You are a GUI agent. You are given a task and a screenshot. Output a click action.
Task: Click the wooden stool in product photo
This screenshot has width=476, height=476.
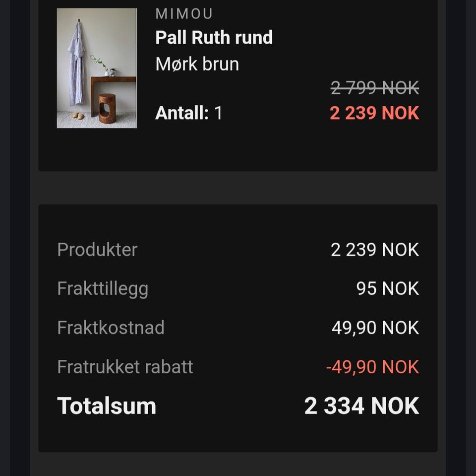[x=107, y=108]
